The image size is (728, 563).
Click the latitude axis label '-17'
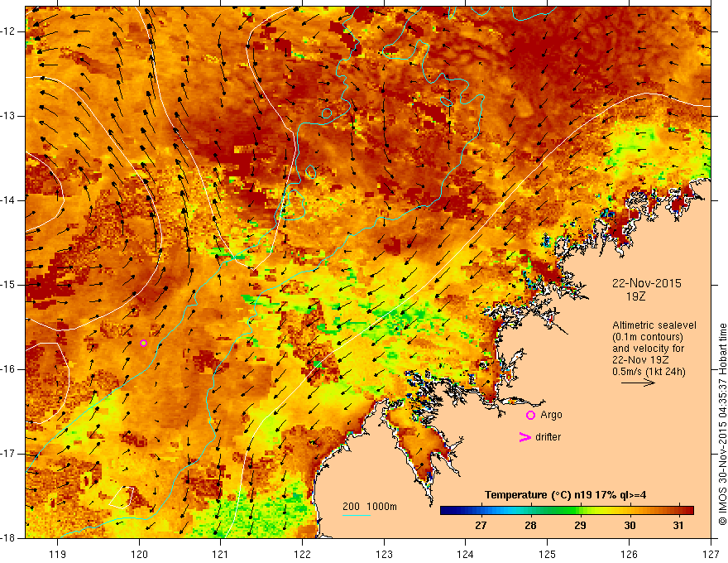pyautogui.click(x=9, y=454)
